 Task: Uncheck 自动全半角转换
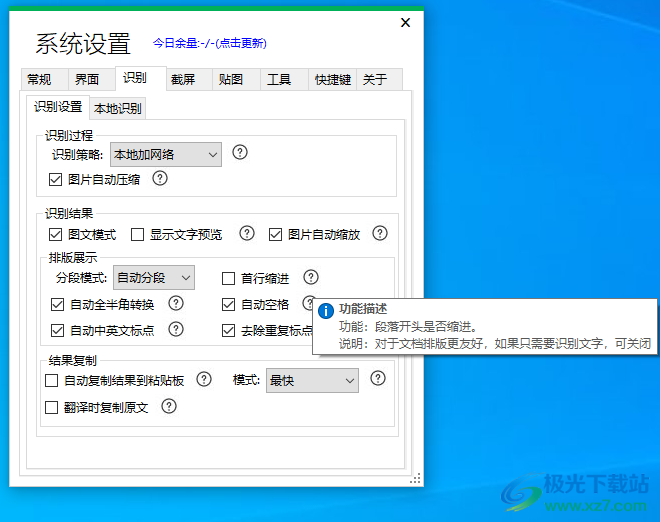point(57,304)
